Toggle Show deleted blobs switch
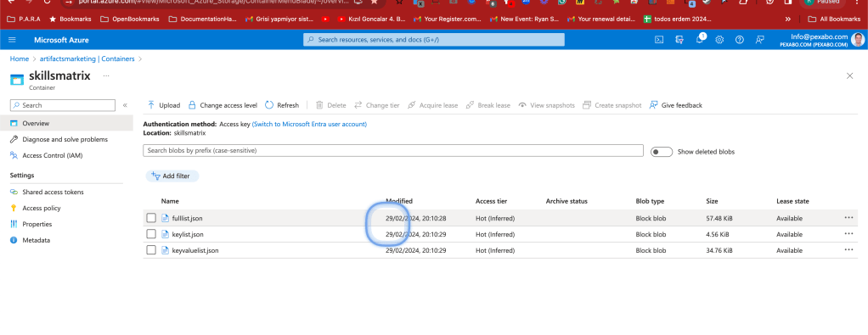868x335 pixels. tap(662, 152)
